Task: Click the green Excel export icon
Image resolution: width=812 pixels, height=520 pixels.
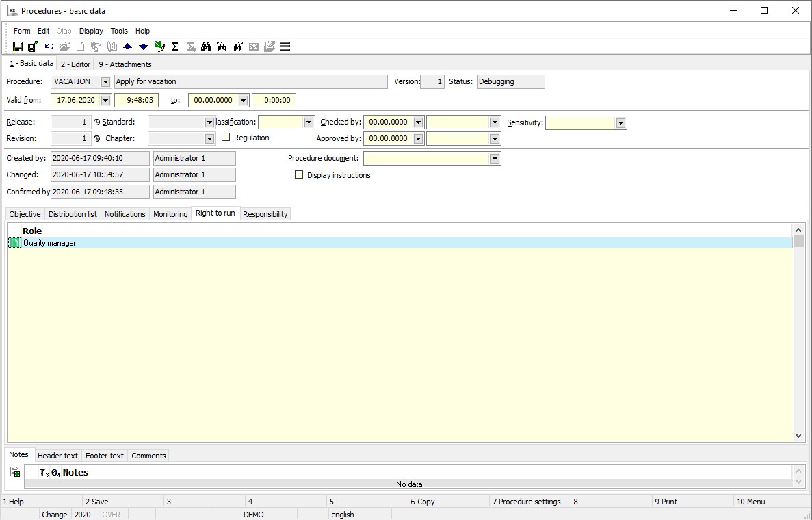Action: click(x=159, y=47)
